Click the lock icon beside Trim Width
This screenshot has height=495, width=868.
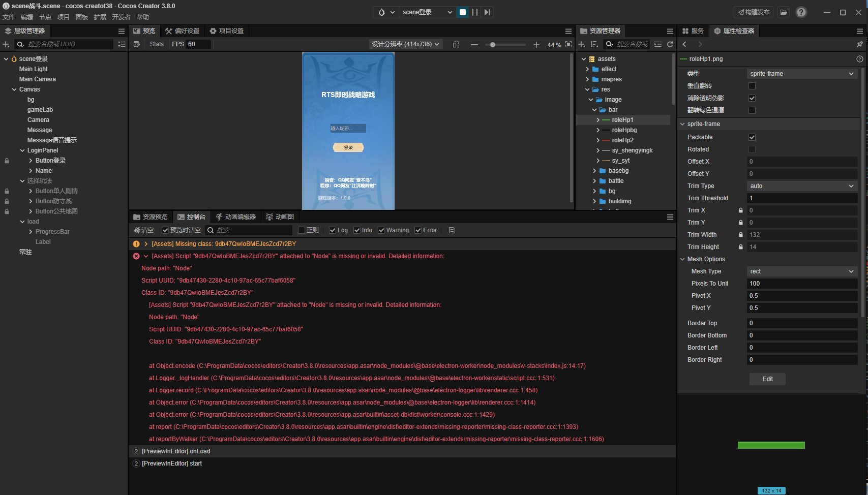(741, 235)
